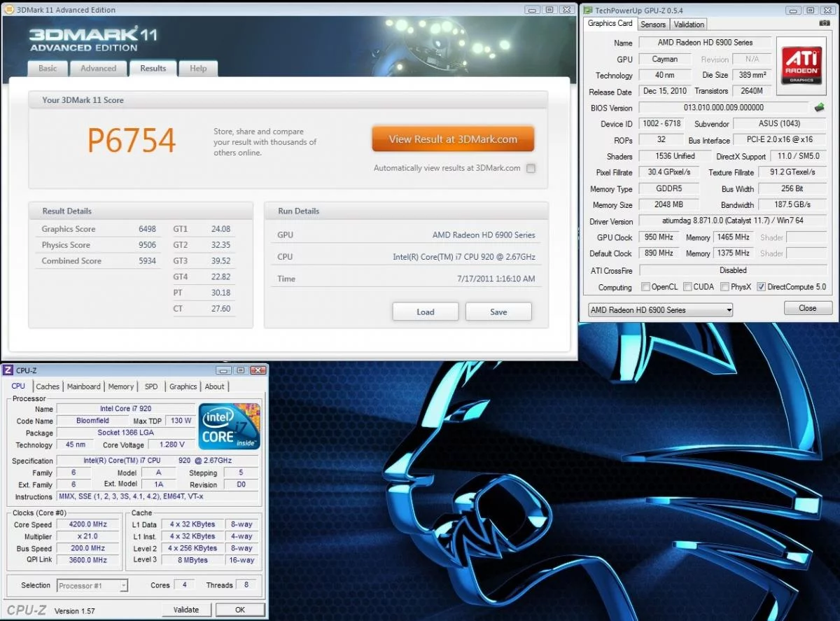Click the BIOS save chip icon
This screenshot has width=840, height=621.
pyautogui.click(x=819, y=108)
